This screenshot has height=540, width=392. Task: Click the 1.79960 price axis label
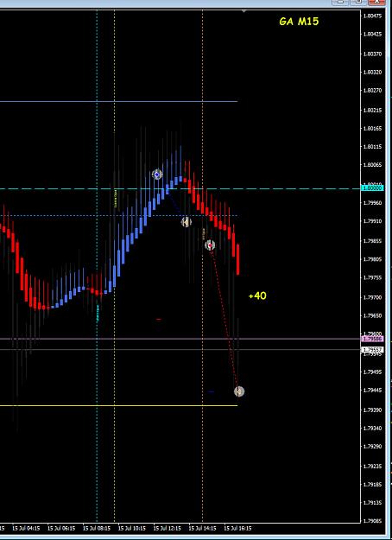[x=372, y=203]
